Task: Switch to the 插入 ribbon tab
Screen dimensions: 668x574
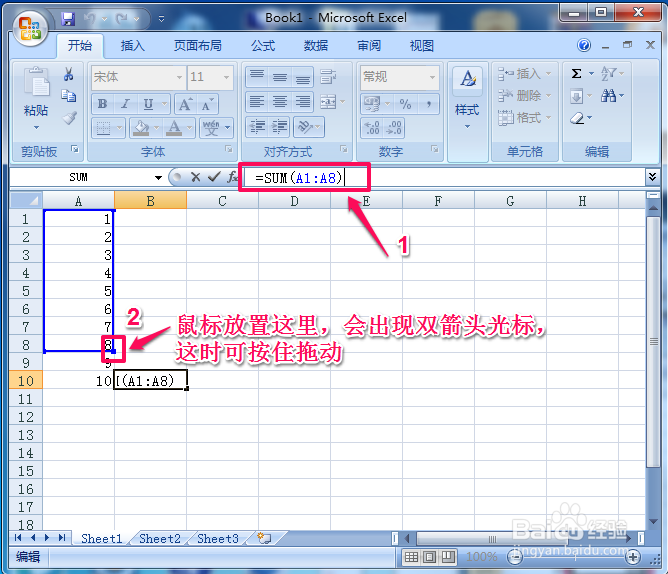Action: pyautogui.click(x=132, y=45)
